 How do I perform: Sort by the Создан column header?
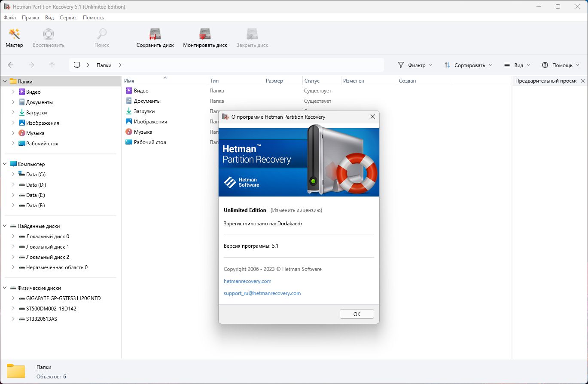tap(425, 81)
